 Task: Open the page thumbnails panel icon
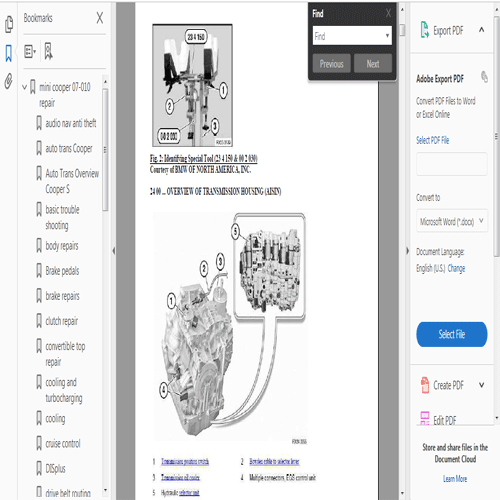click(9, 25)
